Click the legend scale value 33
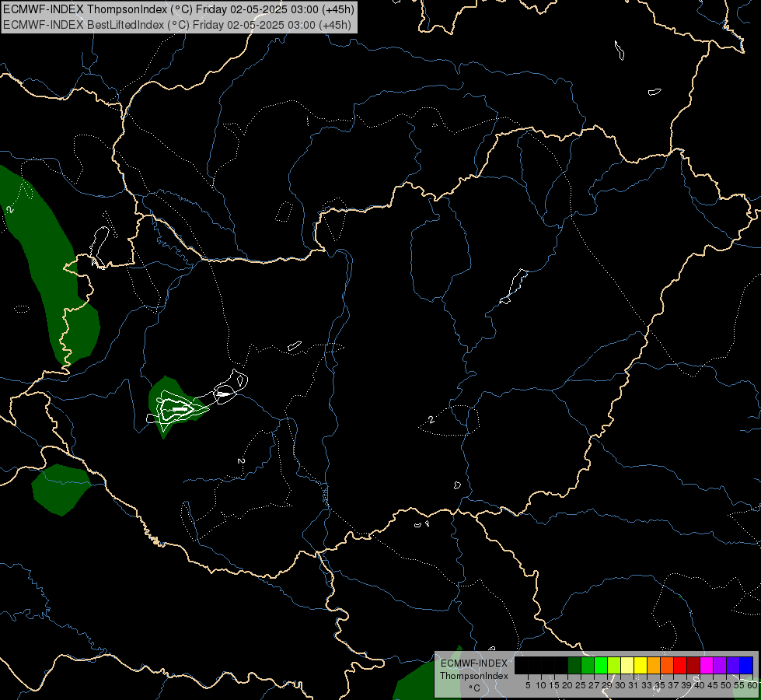The height and width of the screenshot is (700, 761). (647, 685)
